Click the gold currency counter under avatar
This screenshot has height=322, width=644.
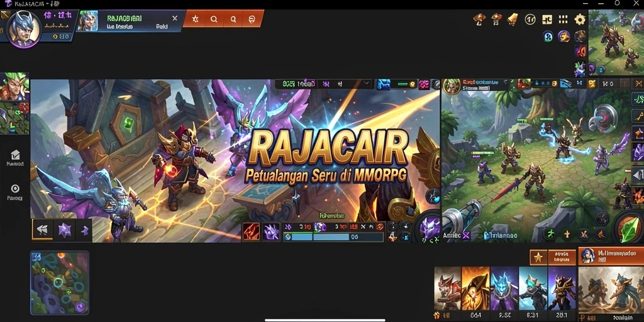61,36
